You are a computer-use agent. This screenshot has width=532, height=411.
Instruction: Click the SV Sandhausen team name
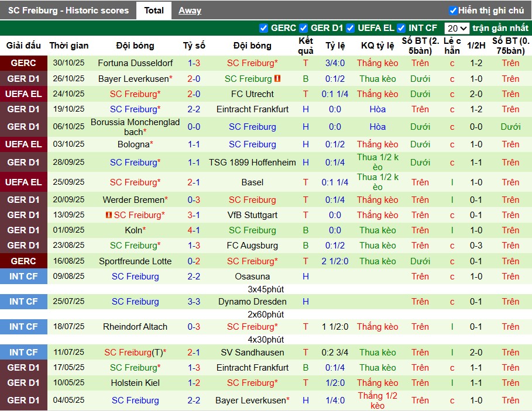point(252,353)
